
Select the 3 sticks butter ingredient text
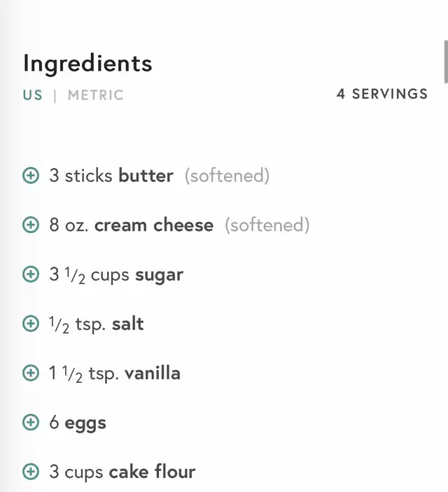click(111, 176)
